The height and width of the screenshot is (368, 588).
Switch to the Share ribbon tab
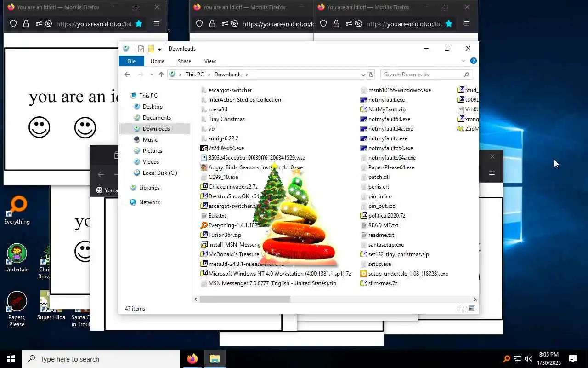(x=184, y=61)
